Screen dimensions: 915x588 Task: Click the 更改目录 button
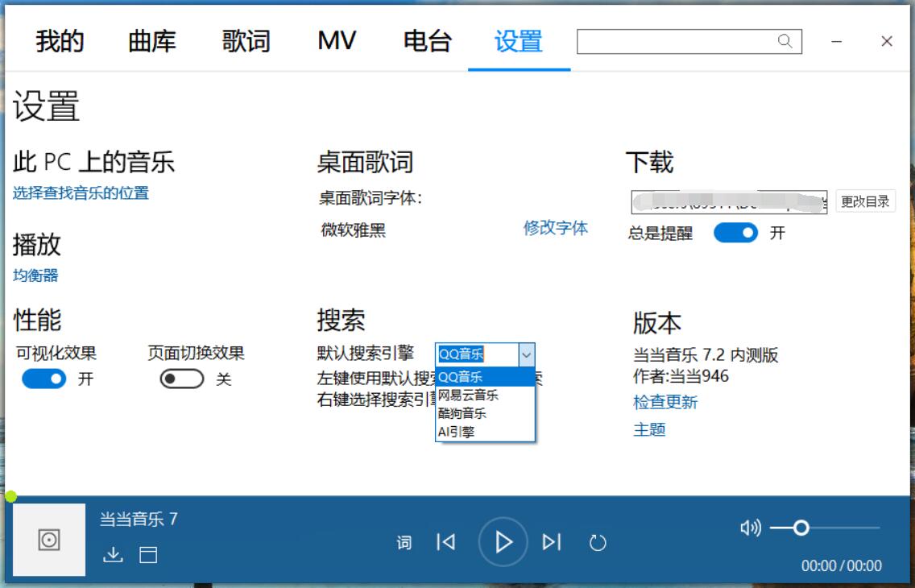coord(865,201)
